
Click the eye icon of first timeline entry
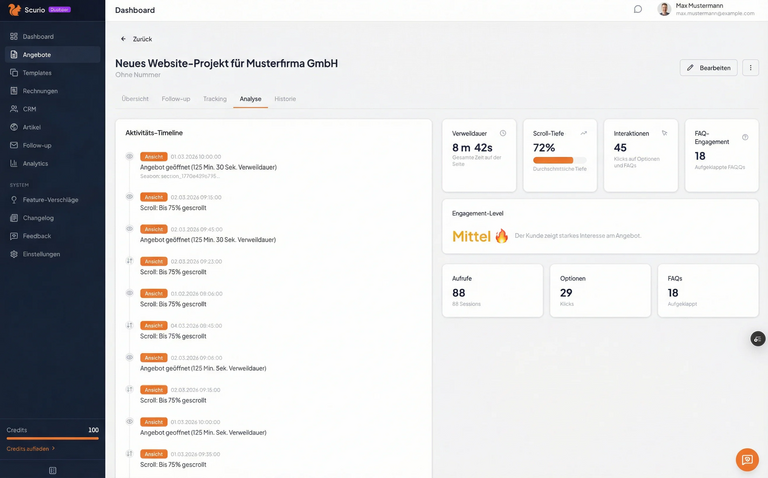pyautogui.click(x=129, y=157)
